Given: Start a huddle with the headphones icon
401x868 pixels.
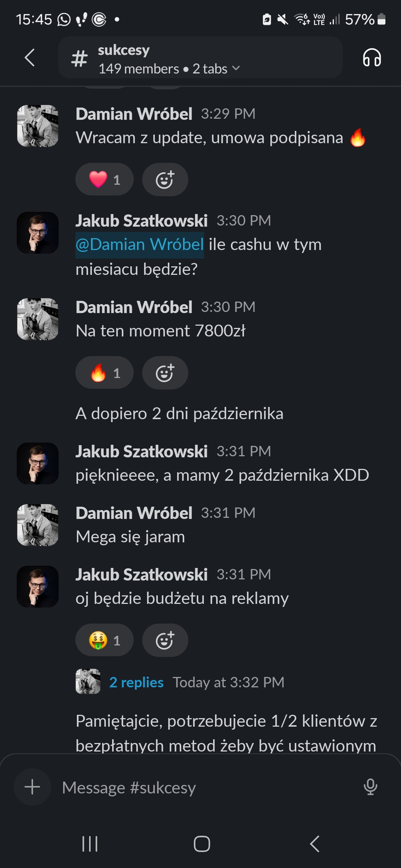Looking at the screenshot, I should 372,57.
